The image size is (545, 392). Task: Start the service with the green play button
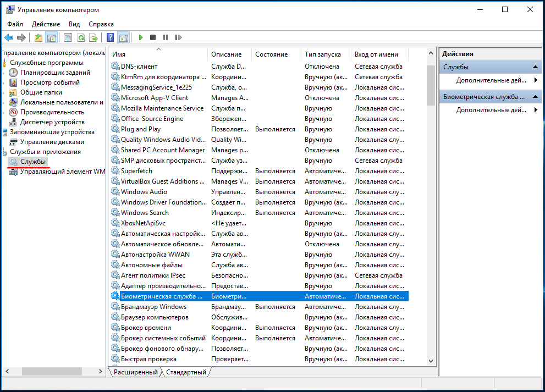click(140, 37)
